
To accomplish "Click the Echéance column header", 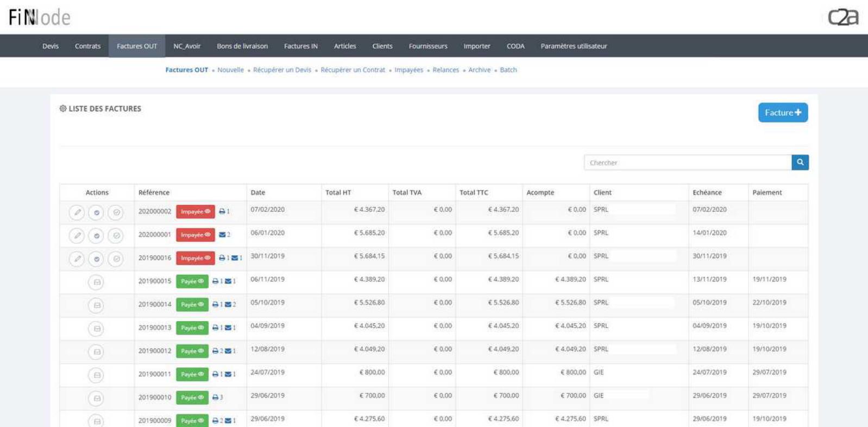I will [707, 192].
